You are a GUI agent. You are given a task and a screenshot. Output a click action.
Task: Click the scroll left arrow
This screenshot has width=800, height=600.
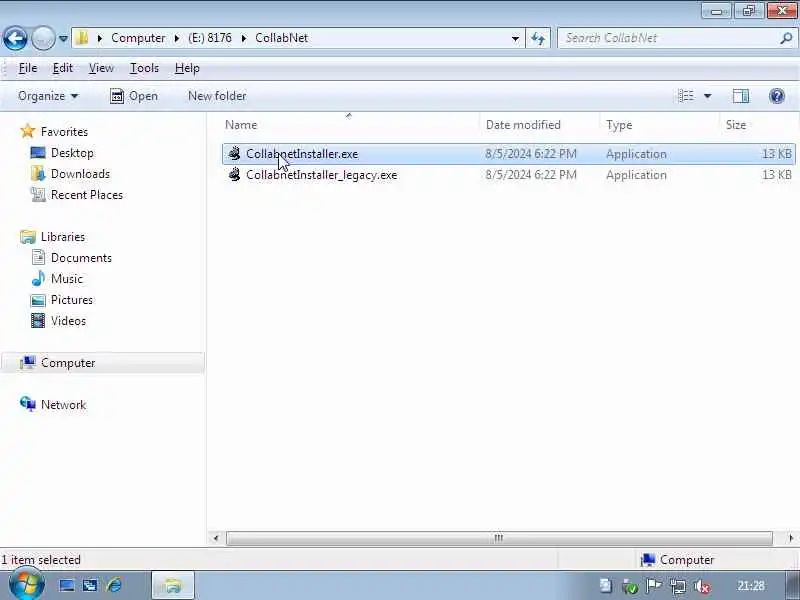point(216,538)
